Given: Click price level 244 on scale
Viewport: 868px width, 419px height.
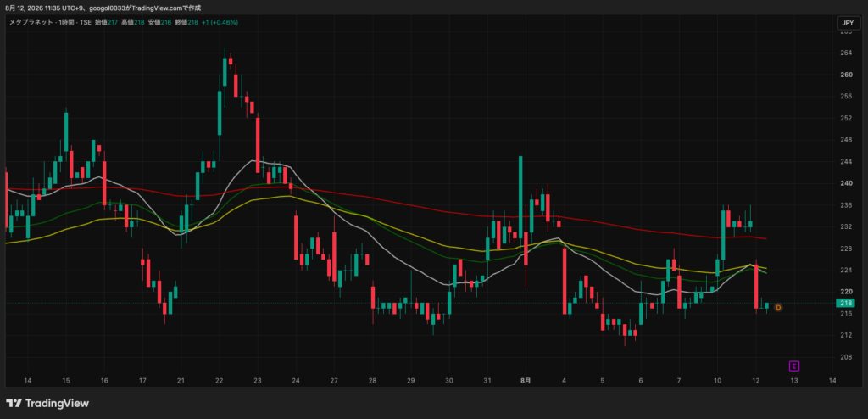Looking at the screenshot, I should click(x=846, y=162).
